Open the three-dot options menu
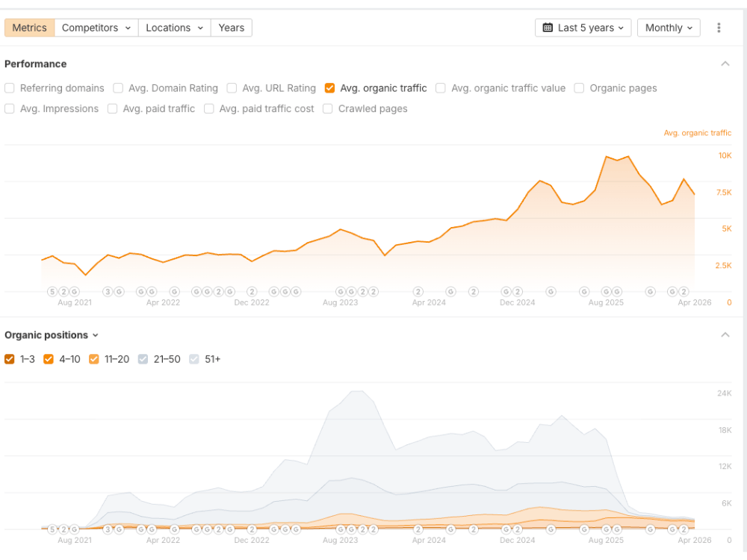 [719, 27]
